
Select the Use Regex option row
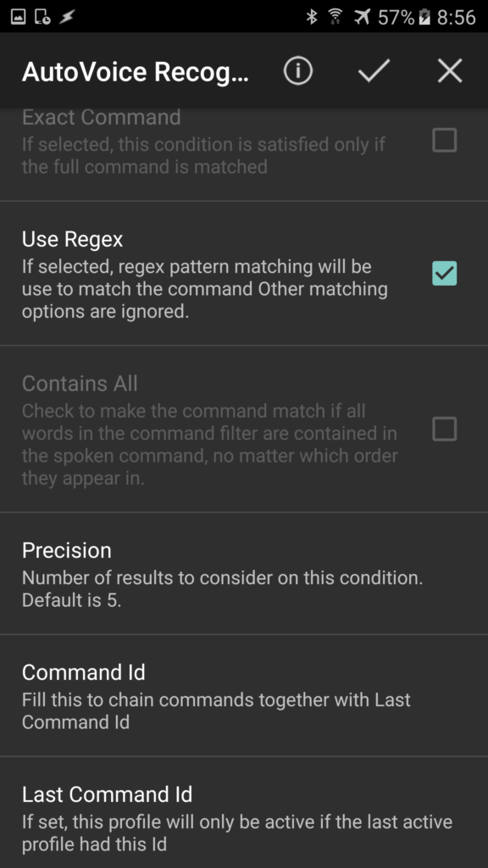point(244,274)
